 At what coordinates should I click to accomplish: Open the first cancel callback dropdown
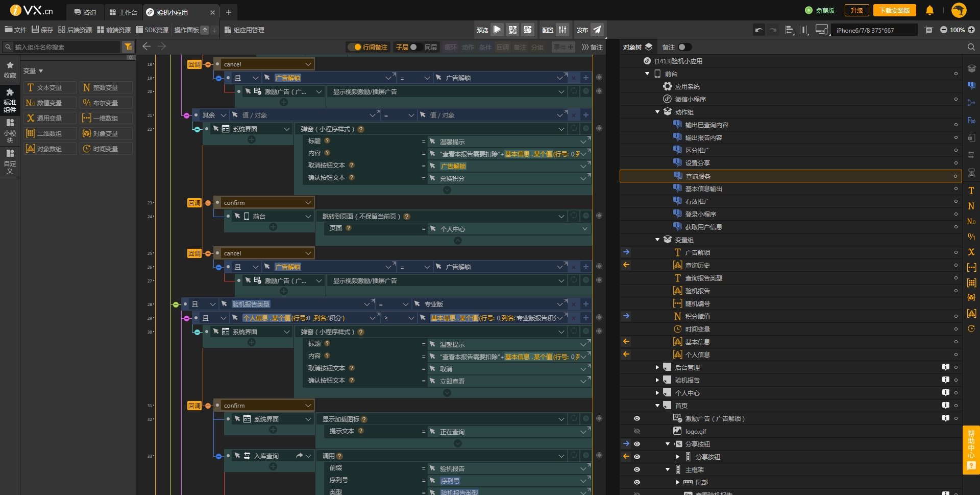tap(308, 64)
